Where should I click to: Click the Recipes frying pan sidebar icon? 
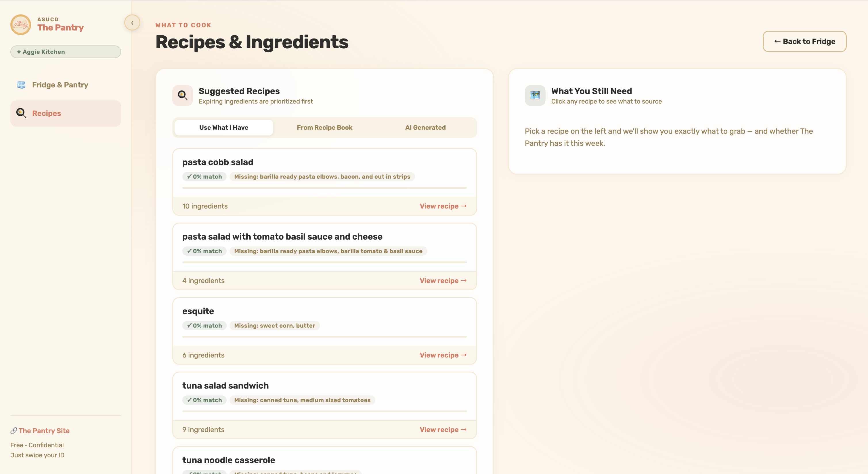coord(21,113)
